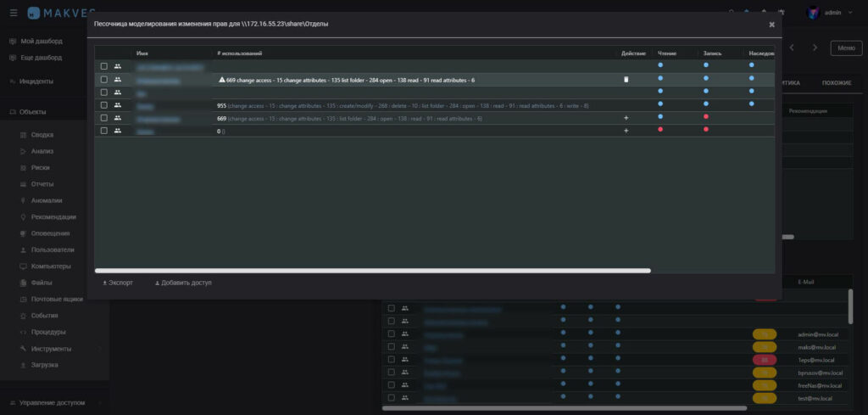Close the sandbox dialog with the X
868x415 pixels.
click(771, 25)
